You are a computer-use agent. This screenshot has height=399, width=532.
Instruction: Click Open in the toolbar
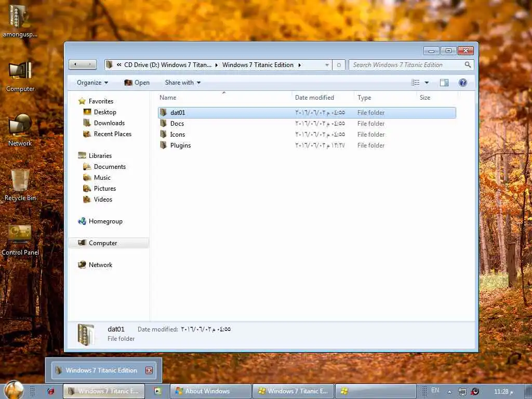(x=137, y=83)
